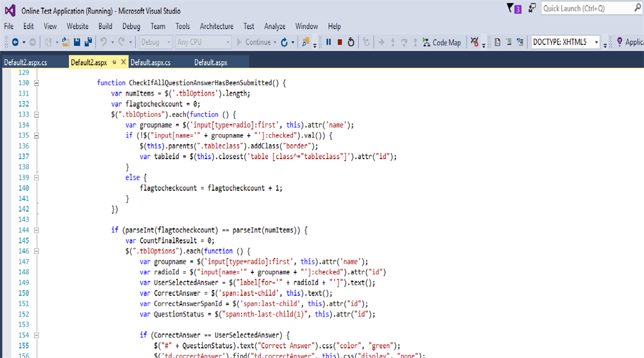Open Code Map from debug toolbar

point(442,42)
